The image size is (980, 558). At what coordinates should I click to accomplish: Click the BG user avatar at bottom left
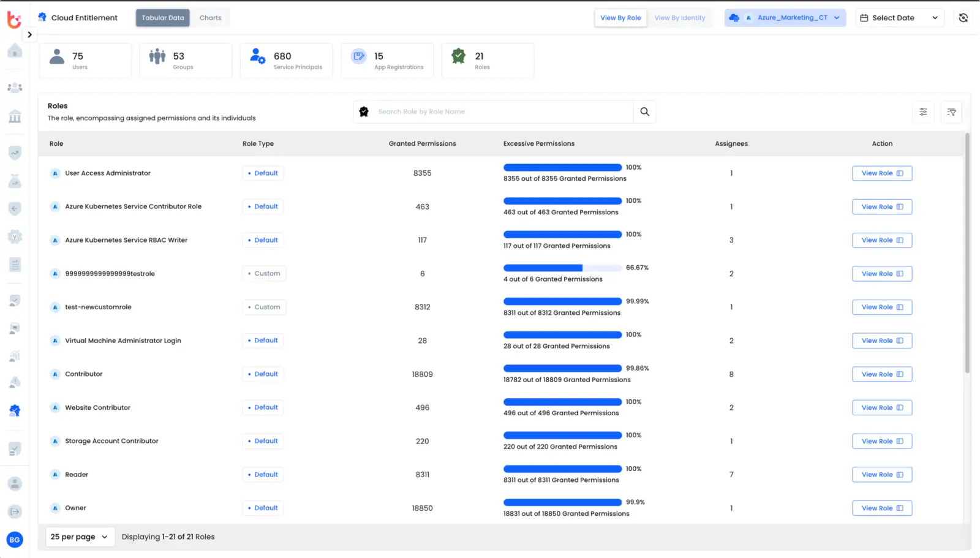14,540
